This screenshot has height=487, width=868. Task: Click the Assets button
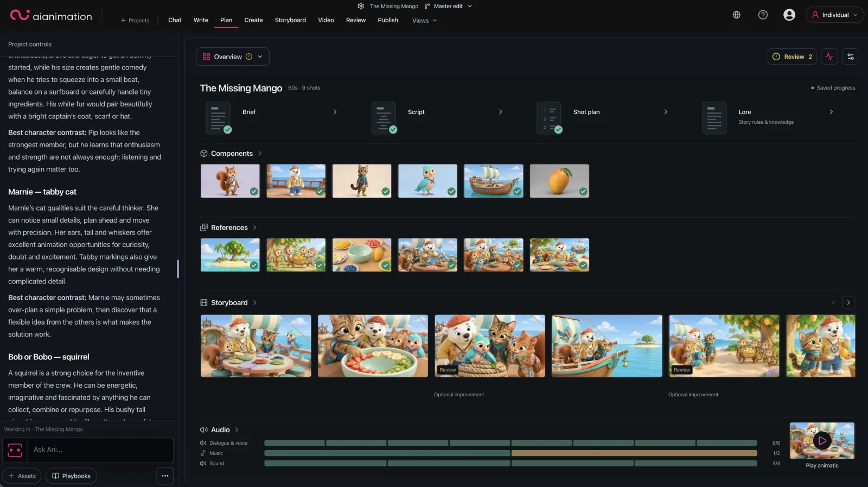(x=22, y=476)
